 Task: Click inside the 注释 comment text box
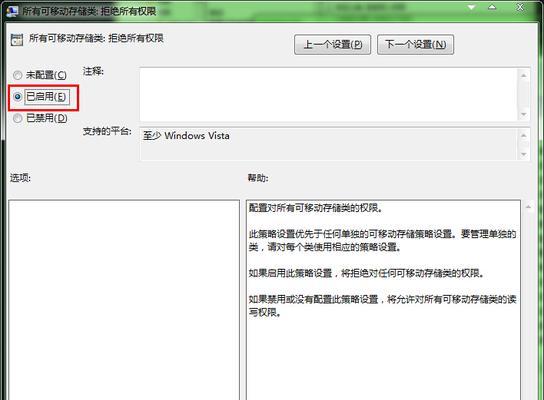coord(329,94)
